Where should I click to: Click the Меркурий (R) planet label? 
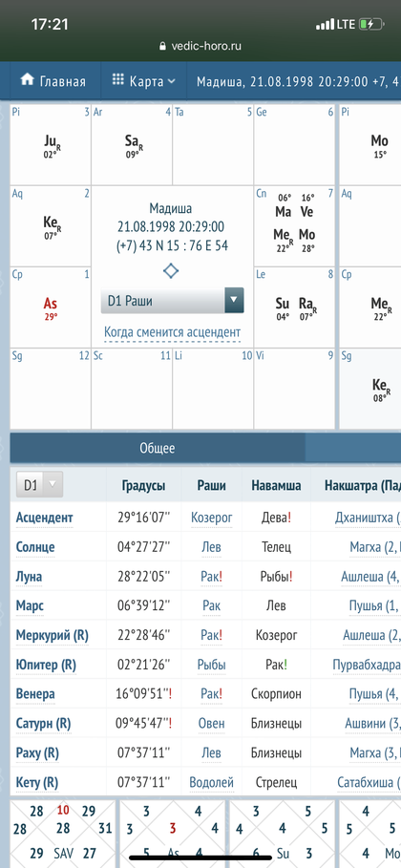(x=53, y=635)
